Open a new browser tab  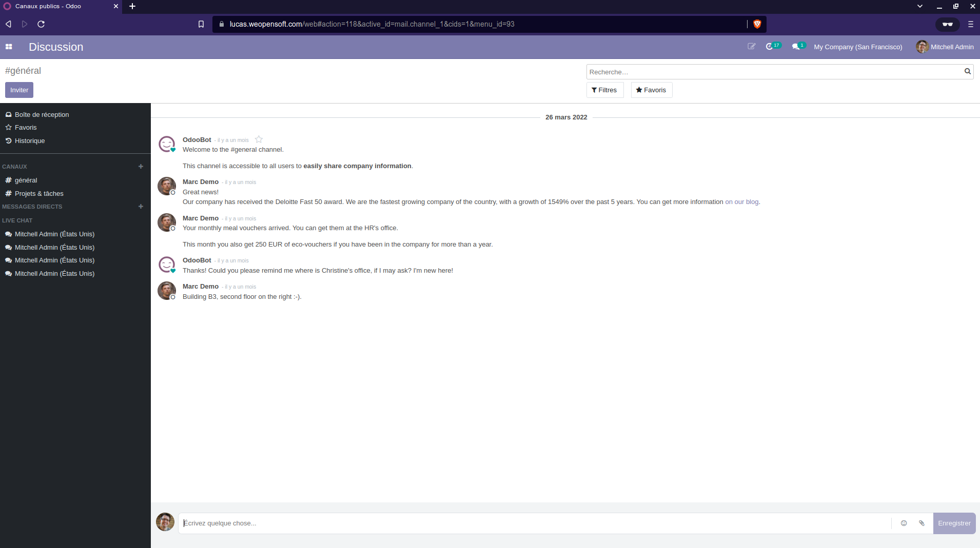click(x=132, y=6)
